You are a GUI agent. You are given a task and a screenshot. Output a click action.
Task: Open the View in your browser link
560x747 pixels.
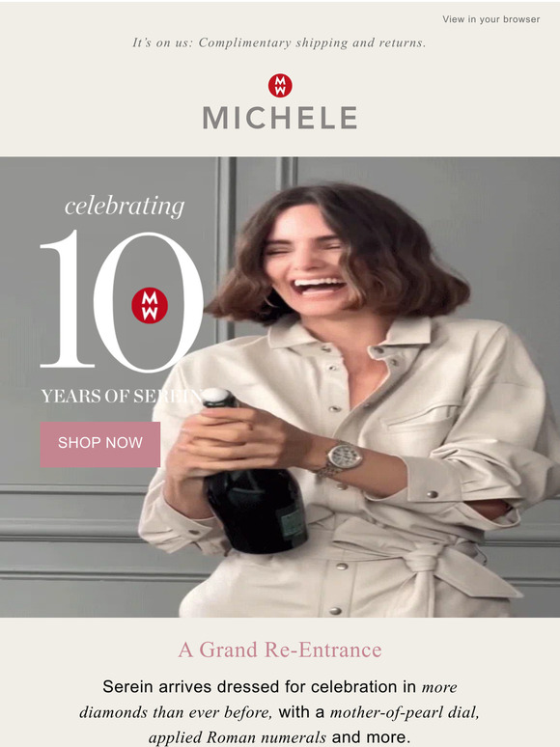(x=490, y=19)
